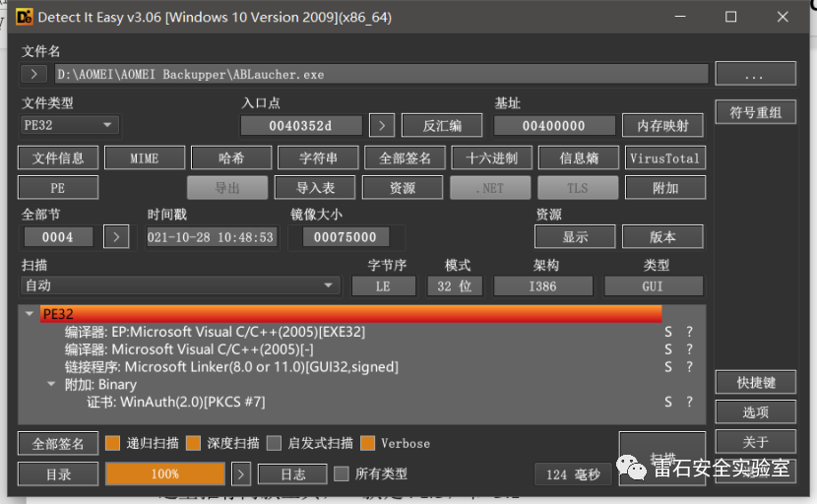Screen dimensions: 817x504
Task: Open the 日志 log button
Action: tap(292, 474)
